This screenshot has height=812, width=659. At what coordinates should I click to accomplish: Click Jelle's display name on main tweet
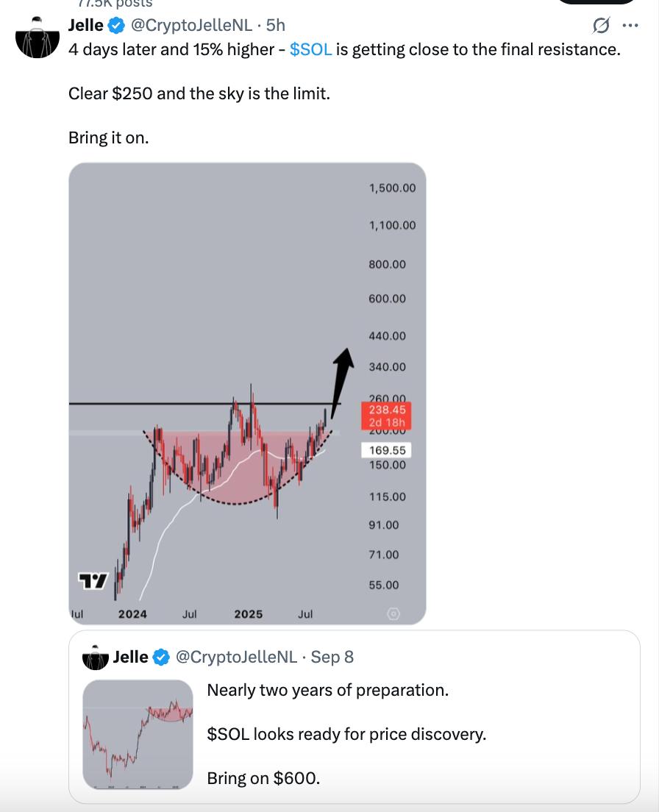pyautogui.click(x=86, y=25)
